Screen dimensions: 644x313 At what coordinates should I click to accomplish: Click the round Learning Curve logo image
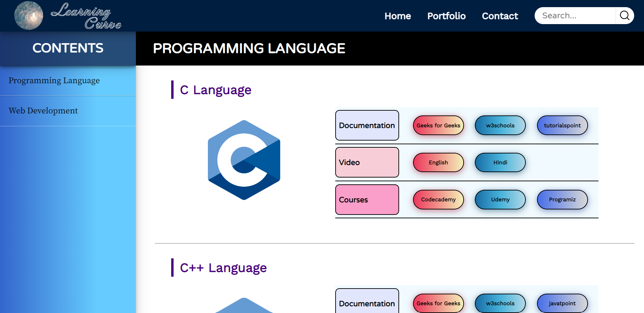click(29, 16)
